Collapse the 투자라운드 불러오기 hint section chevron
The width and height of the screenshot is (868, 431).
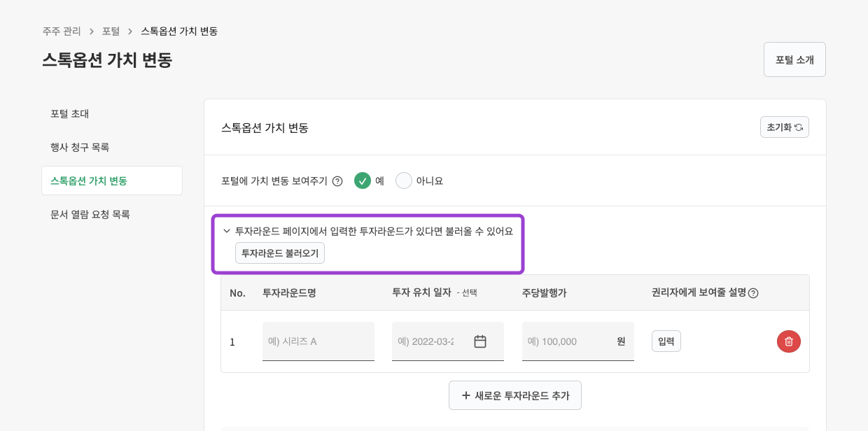227,231
